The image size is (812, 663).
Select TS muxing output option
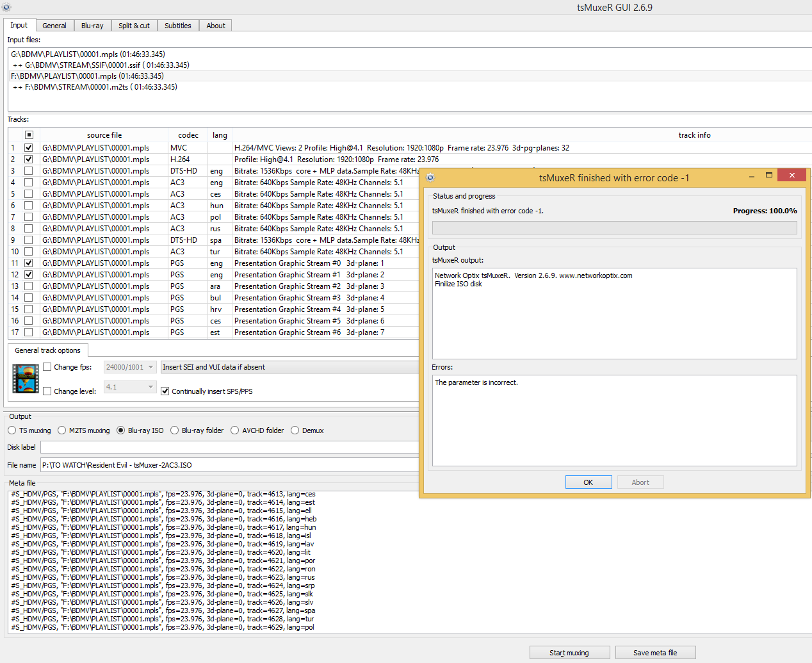click(x=12, y=430)
